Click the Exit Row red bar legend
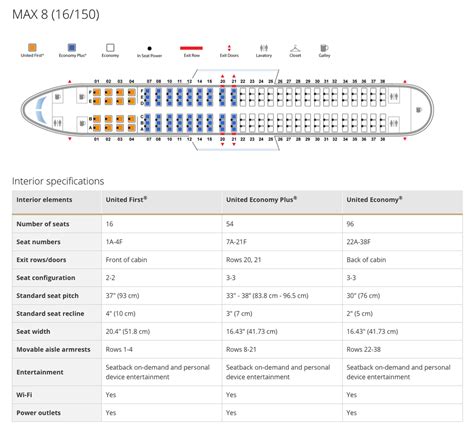Screen dimensions: 474x431 (191, 48)
